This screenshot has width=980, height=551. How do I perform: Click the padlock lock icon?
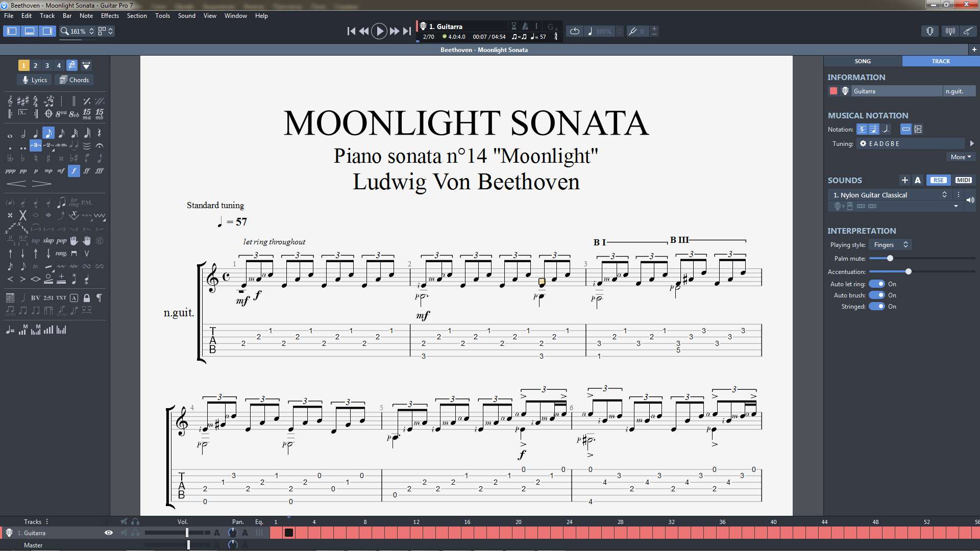(87, 298)
